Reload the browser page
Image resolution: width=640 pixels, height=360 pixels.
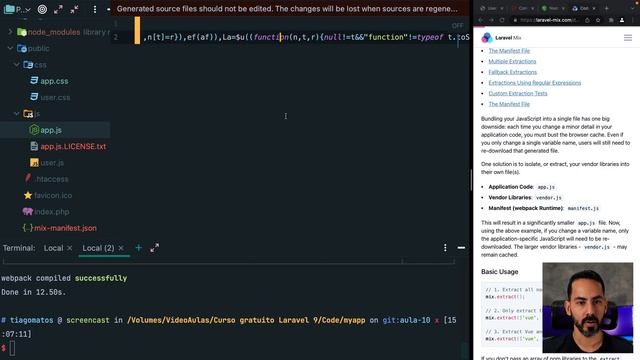502,20
